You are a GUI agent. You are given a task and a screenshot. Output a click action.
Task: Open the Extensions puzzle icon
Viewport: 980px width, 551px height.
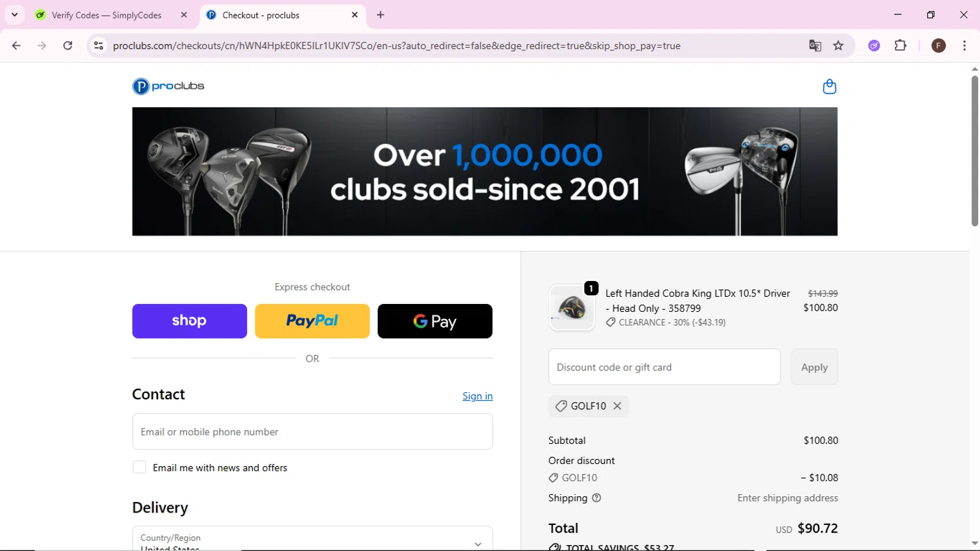(900, 46)
